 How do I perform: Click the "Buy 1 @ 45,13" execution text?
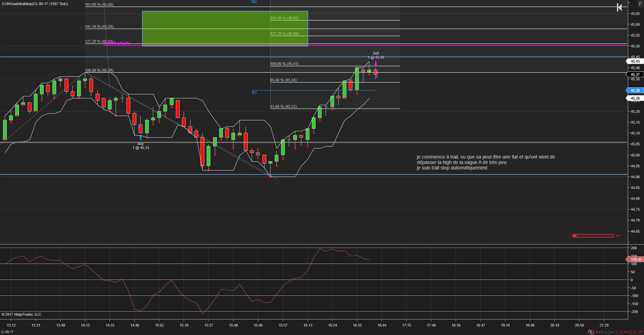(141, 146)
